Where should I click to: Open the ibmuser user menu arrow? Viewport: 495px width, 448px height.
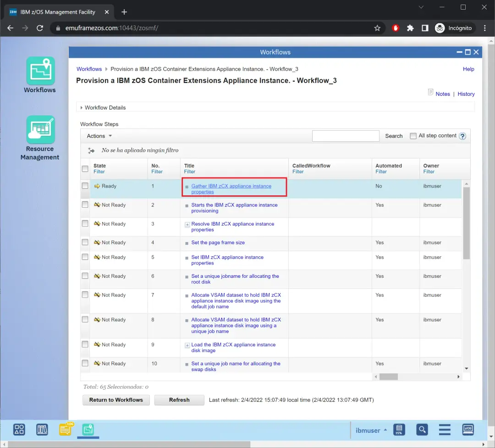pyautogui.click(x=385, y=430)
